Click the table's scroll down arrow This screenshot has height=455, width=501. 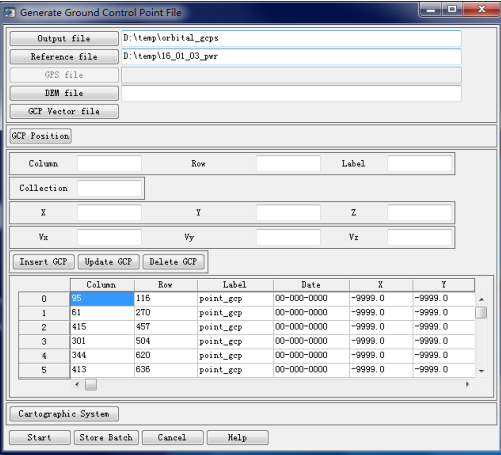[481, 371]
